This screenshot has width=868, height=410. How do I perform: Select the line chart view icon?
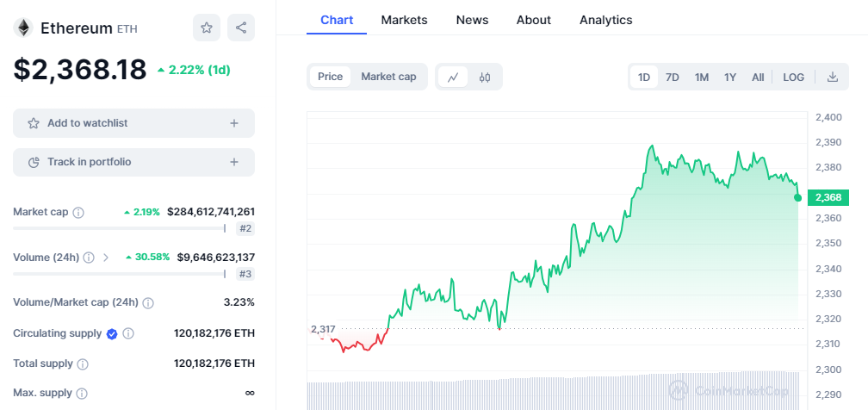tap(453, 77)
